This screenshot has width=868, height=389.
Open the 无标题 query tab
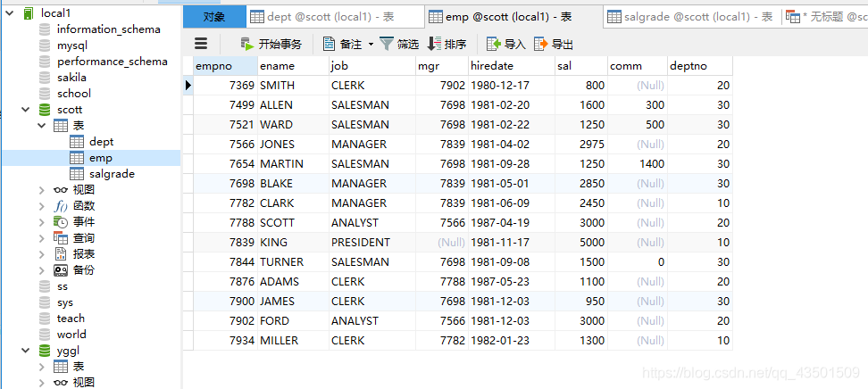coord(825,17)
